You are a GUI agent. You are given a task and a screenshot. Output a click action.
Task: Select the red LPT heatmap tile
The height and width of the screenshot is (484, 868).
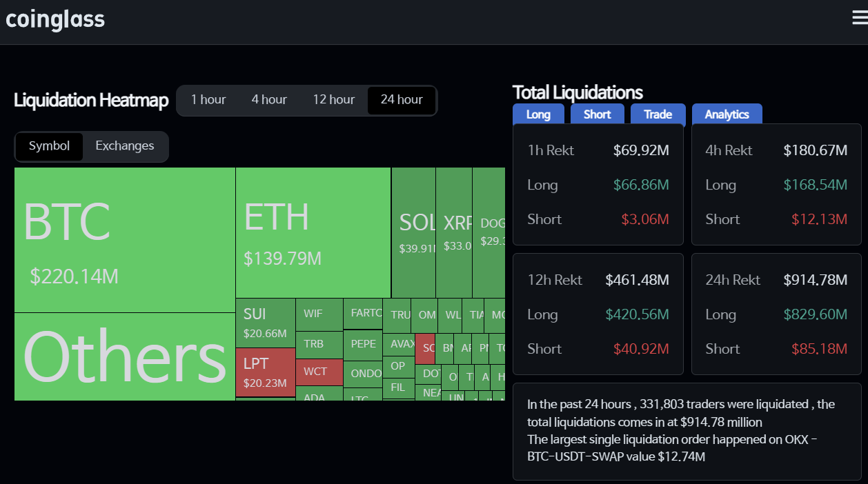265,372
